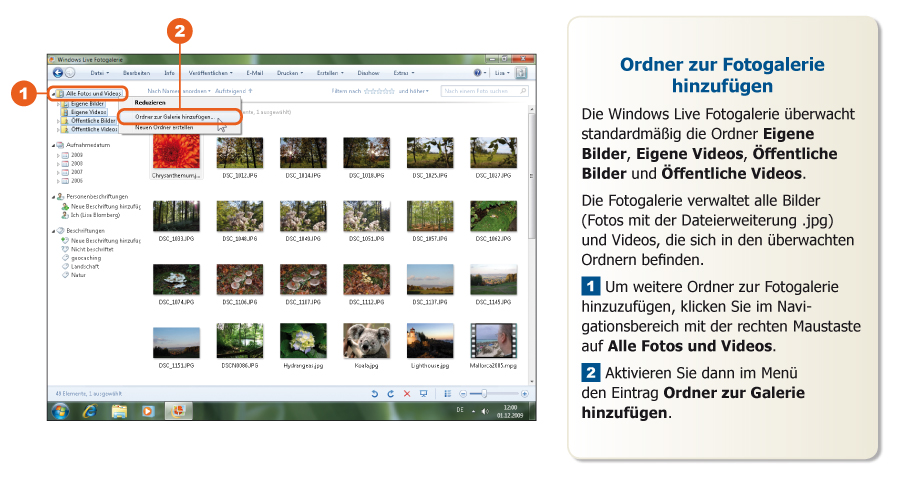Viewport: 900px width, 480px height.
Task: Click the red X delete icon
Action: click(x=405, y=393)
